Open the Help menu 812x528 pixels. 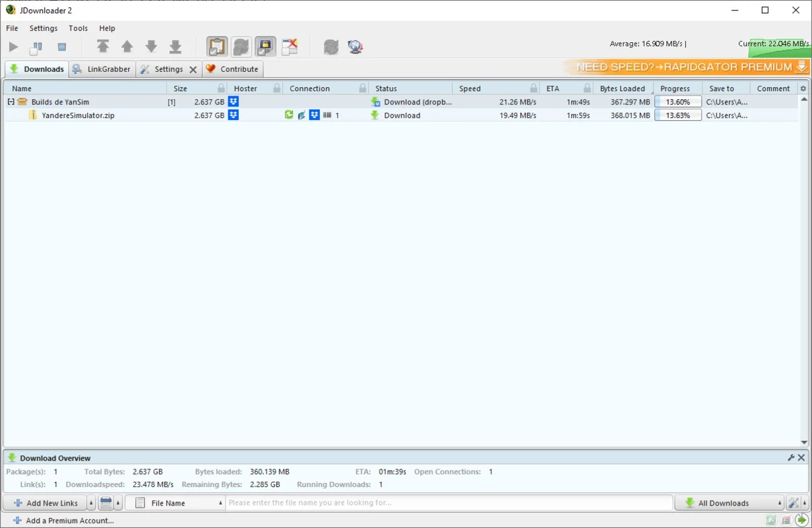click(107, 28)
